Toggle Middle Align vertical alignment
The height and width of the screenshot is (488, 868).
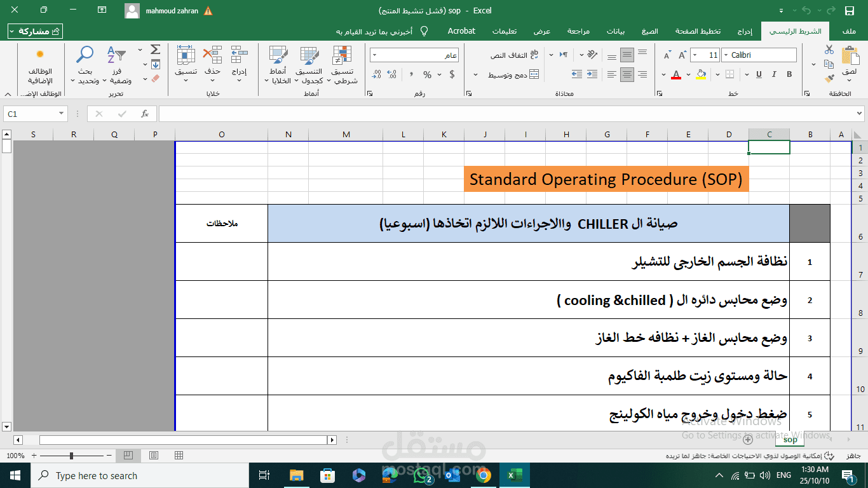click(627, 55)
